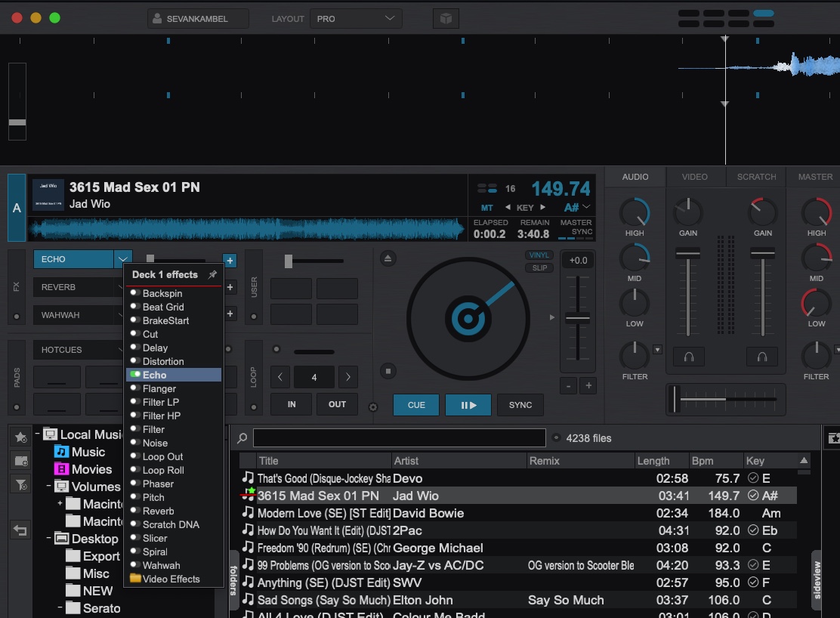The height and width of the screenshot is (618, 840).
Task: Click the album art thumbnail for Jad Wio
Action: pyautogui.click(x=48, y=195)
